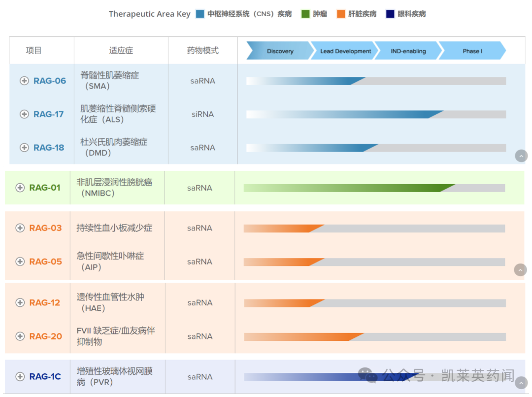Click the middle scroll-to-top circle arrow

click(x=520, y=270)
